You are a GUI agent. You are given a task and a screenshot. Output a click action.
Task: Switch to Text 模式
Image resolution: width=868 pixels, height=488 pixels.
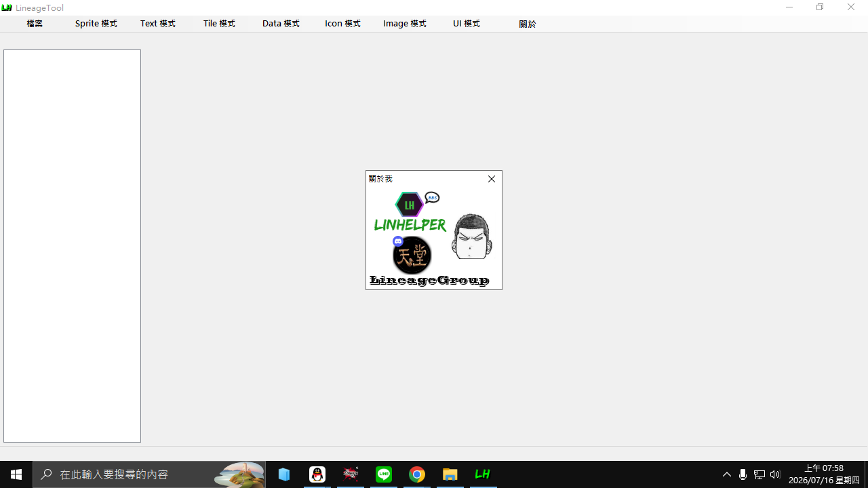158,24
